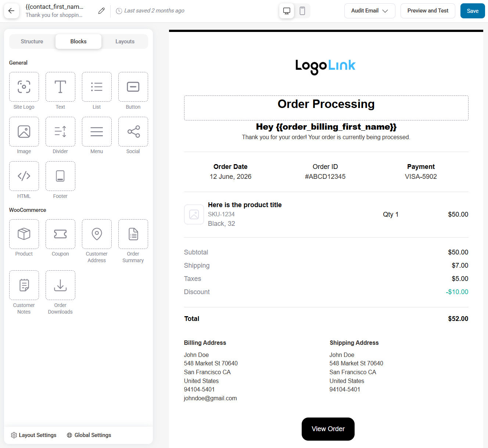This screenshot has width=488, height=448.
Task: Pick the Social block
Action: [133, 131]
